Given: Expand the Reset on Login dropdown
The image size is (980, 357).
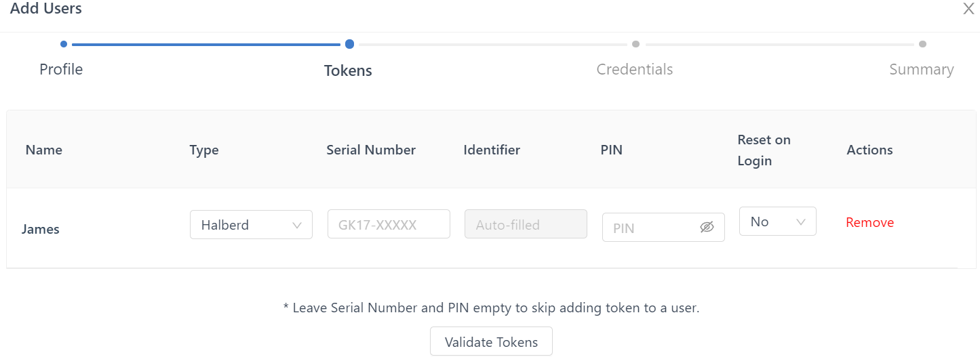Looking at the screenshot, I should 777,222.
